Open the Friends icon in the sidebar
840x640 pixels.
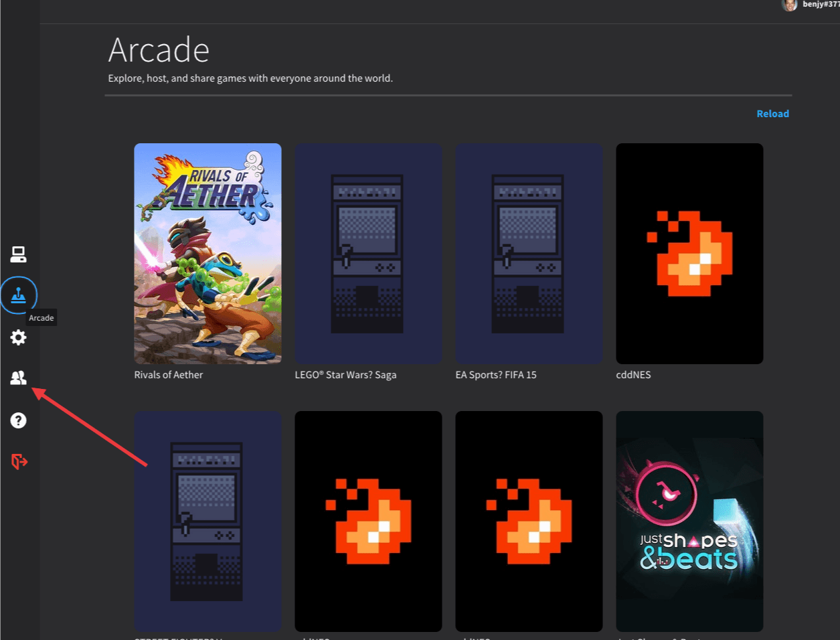18,378
